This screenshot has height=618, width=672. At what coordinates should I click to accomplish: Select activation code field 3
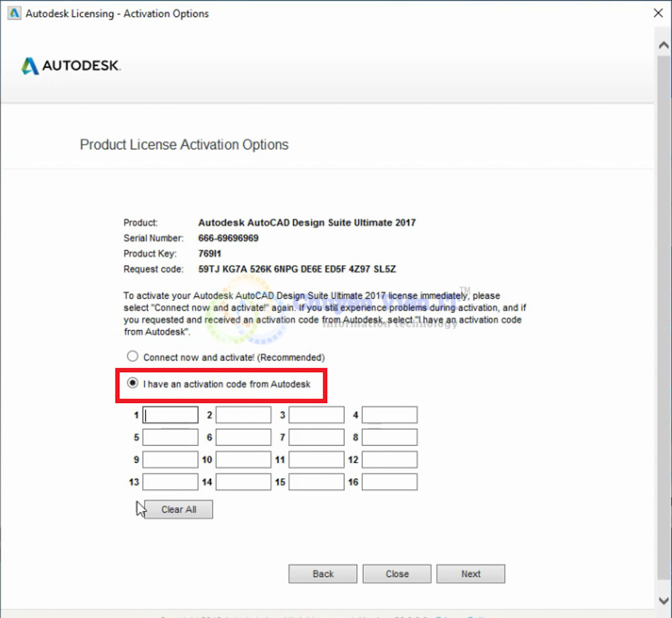tap(317, 414)
